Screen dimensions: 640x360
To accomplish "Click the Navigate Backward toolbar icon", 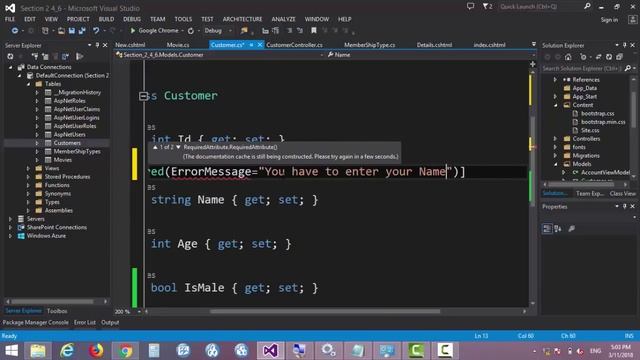I will [x=15, y=31].
